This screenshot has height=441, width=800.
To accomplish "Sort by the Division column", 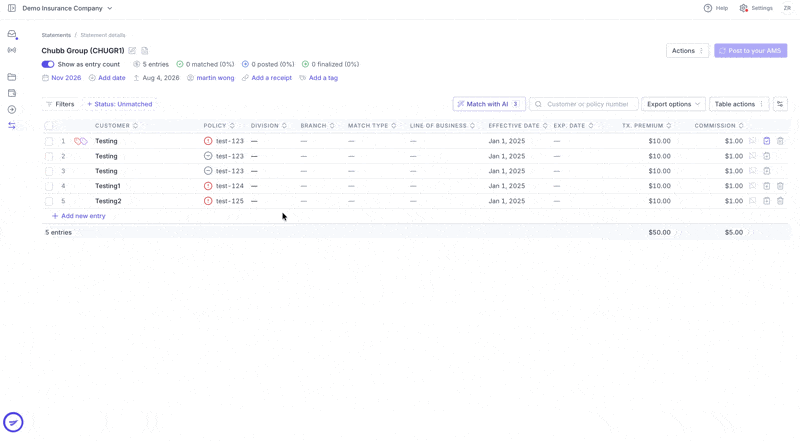I will (269, 126).
